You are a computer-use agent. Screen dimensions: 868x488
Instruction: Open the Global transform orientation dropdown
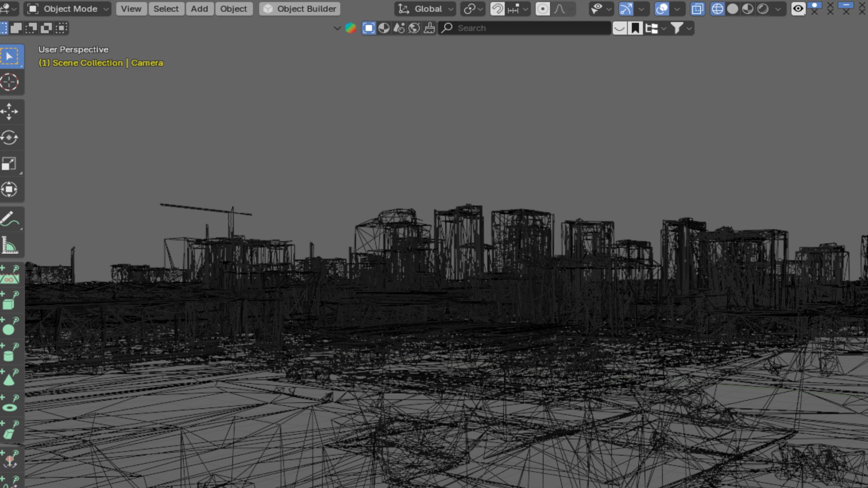425,9
